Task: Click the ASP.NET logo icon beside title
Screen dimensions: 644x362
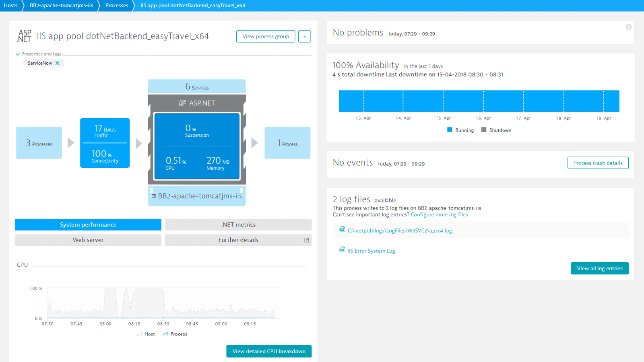Action: [x=24, y=36]
